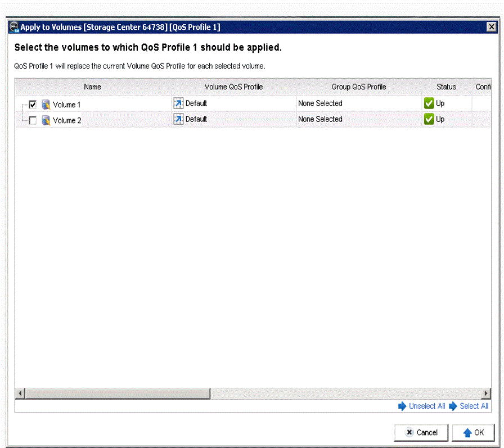Click the truncated Confi column header

pyautogui.click(x=481, y=87)
